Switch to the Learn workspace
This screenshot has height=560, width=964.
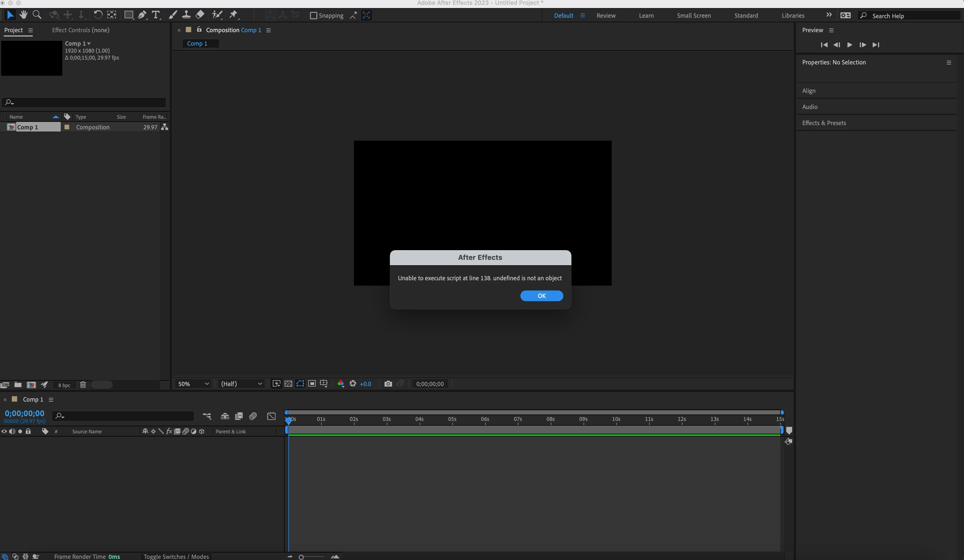(646, 16)
